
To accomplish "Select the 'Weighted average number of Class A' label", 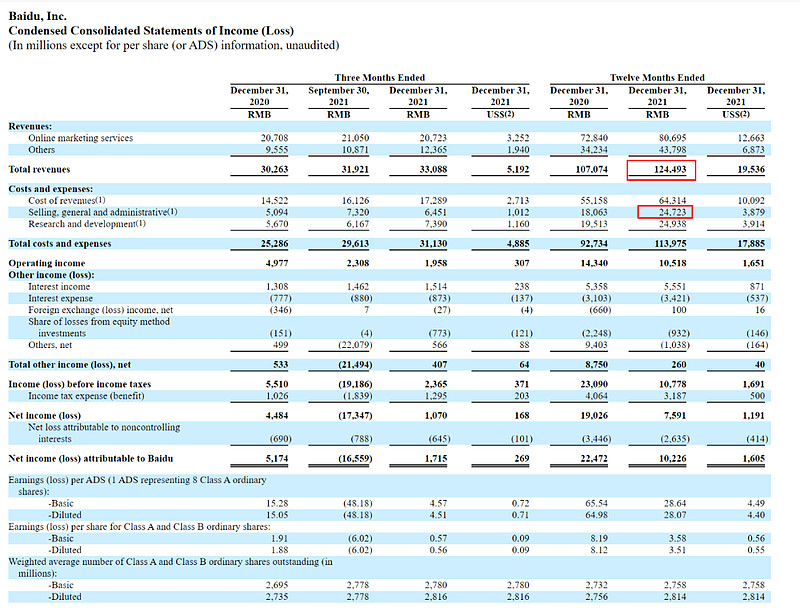I will point(170,562).
